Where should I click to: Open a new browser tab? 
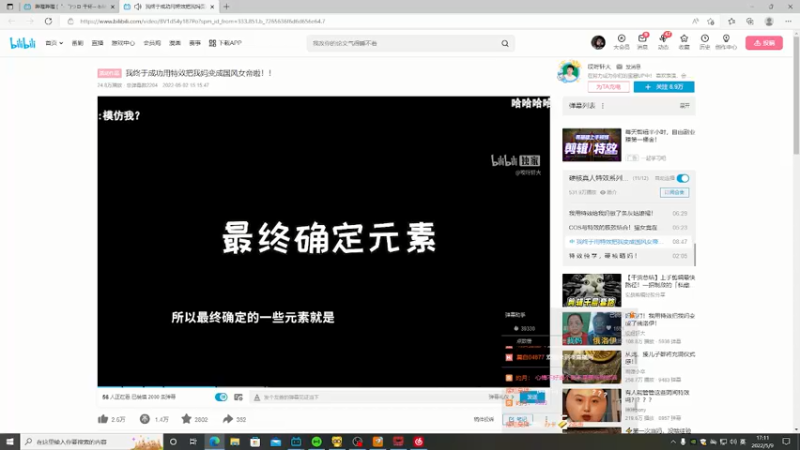click(x=227, y=7)
